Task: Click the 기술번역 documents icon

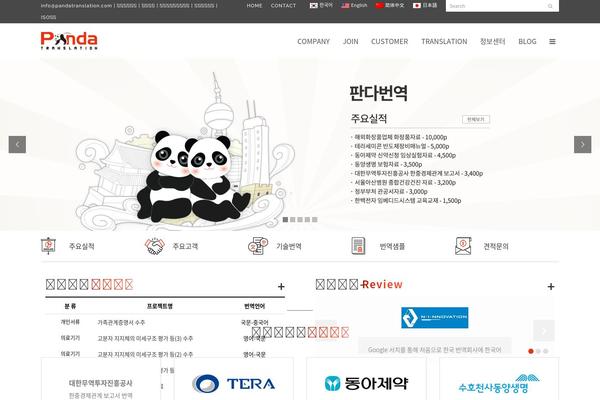Action: [258, 246]
